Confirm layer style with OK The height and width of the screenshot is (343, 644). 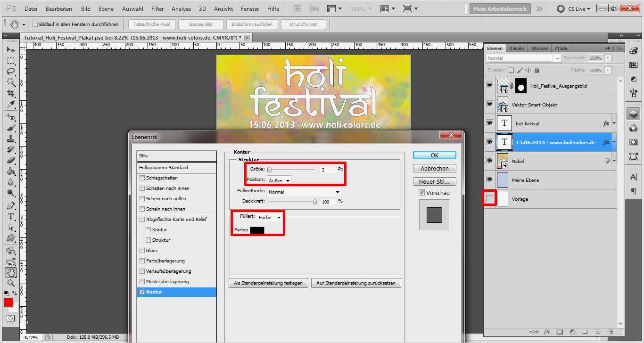point(435,155)
